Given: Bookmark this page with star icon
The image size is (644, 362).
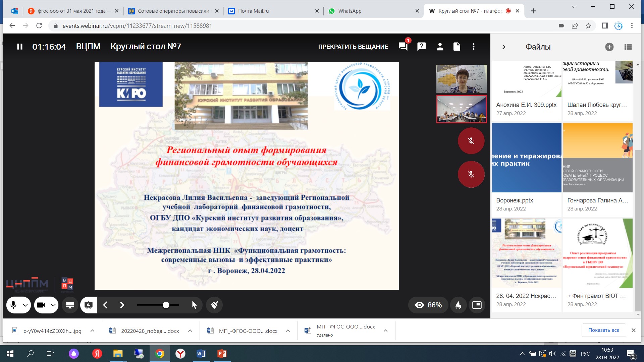Looking at the screenshot, I should pos(588,26).
